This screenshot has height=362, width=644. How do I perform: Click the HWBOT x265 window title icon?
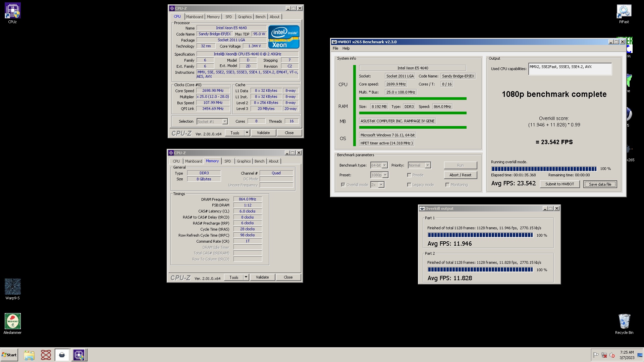[334, 42]
